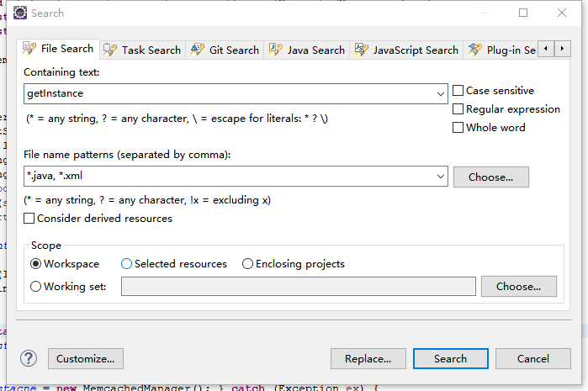Choose the Enclosing projects scope
Image resolution: width=588 pixels, height=391 pixels.
(247, 264)
